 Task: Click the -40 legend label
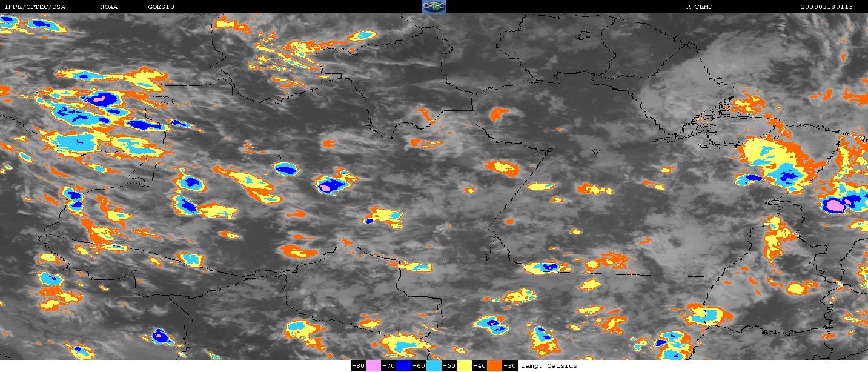point(479,366)
